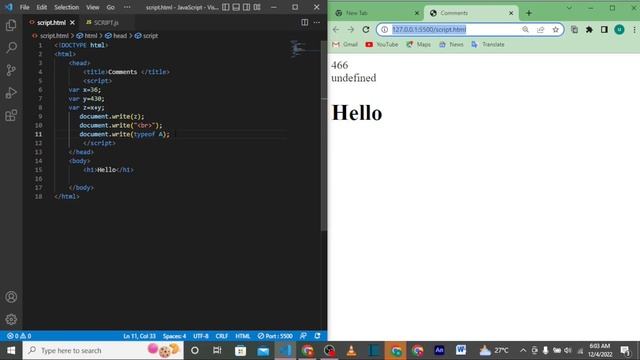The height and width of the screenshot is (360, 640).
Task: Click the zoom magnifier in address bar
Action: [x=525, y=29]
